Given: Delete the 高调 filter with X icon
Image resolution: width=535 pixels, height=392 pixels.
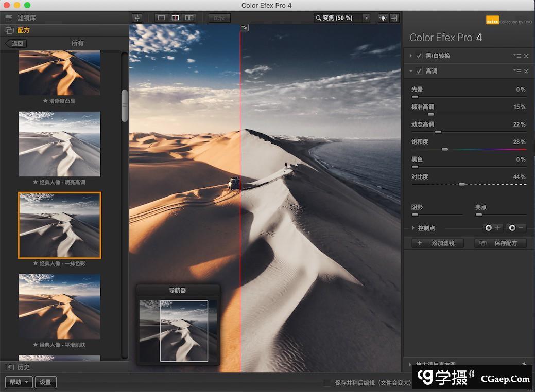Looking at the screenshot, I should [x=526, y=72].
